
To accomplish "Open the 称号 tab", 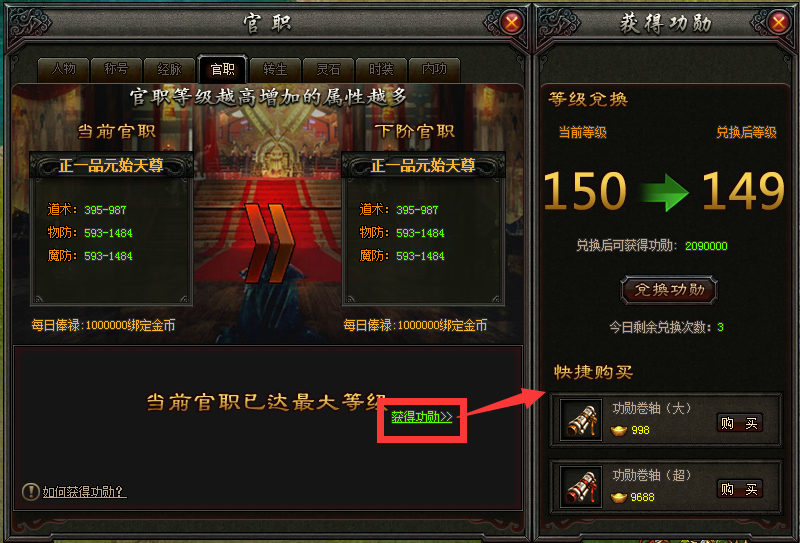I will [x=117, y=69].
